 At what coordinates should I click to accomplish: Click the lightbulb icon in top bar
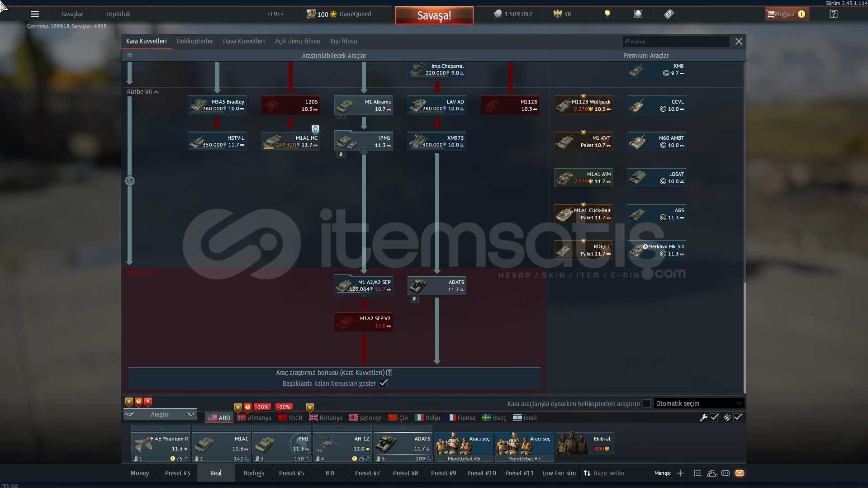click(607, 14)
